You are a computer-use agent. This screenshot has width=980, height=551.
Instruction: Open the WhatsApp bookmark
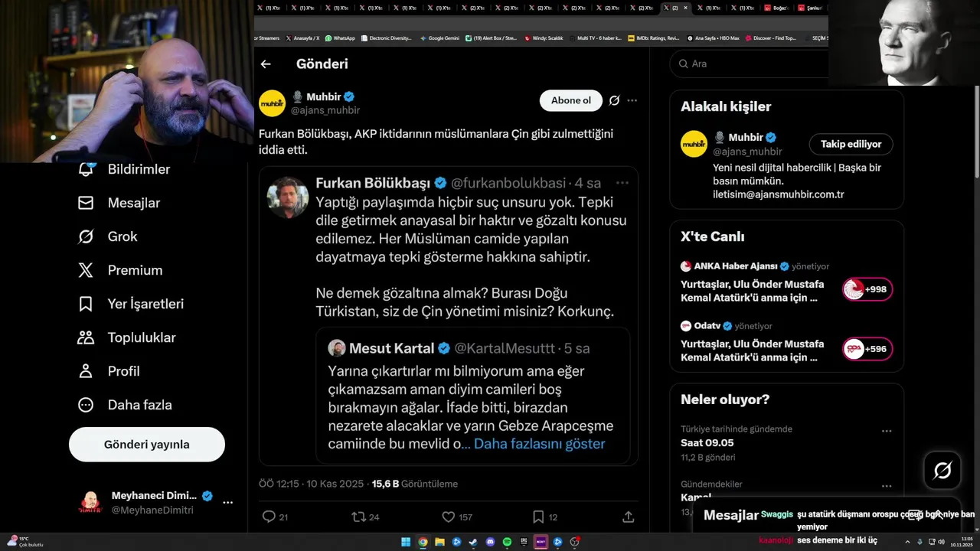pyautogui.click(x=339, y=37)
